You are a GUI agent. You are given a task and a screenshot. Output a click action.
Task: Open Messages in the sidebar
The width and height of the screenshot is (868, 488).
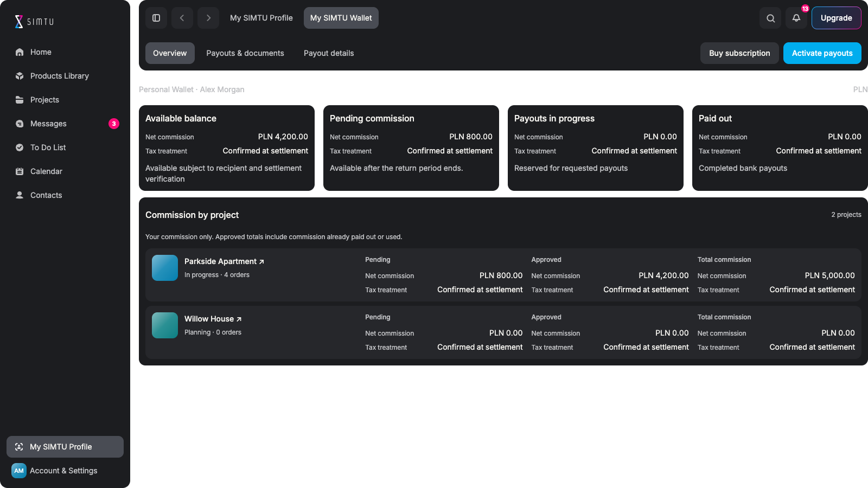tap(65, 124)
